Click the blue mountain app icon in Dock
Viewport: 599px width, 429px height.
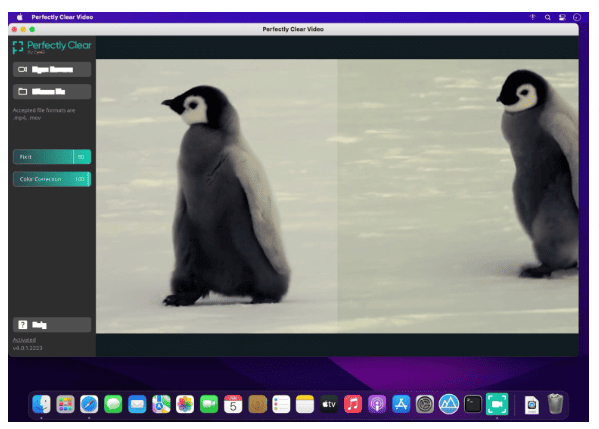[449, 404]
